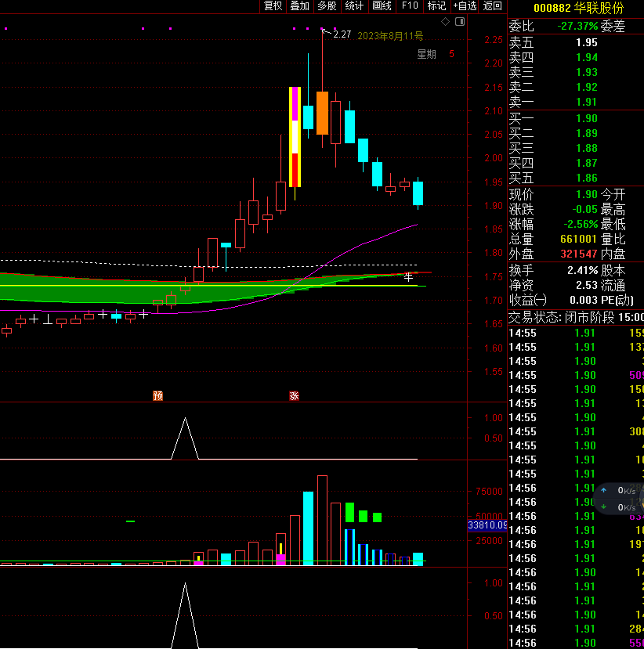
Task: Click the 星期 5 weekday label
Action: (x=436, y=54)
